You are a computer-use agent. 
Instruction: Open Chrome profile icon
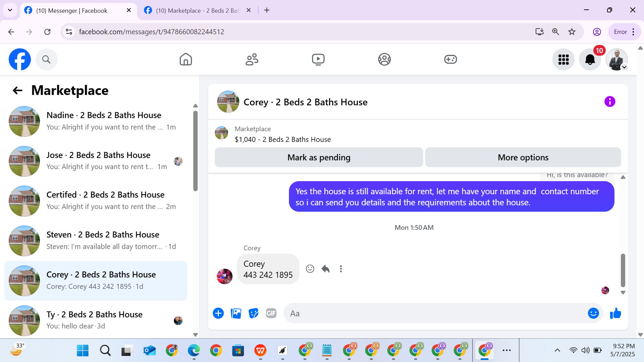(597, 32)
